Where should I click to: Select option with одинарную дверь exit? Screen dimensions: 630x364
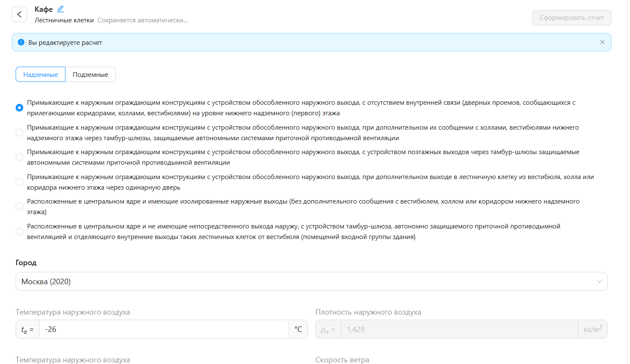pos(19,182)
